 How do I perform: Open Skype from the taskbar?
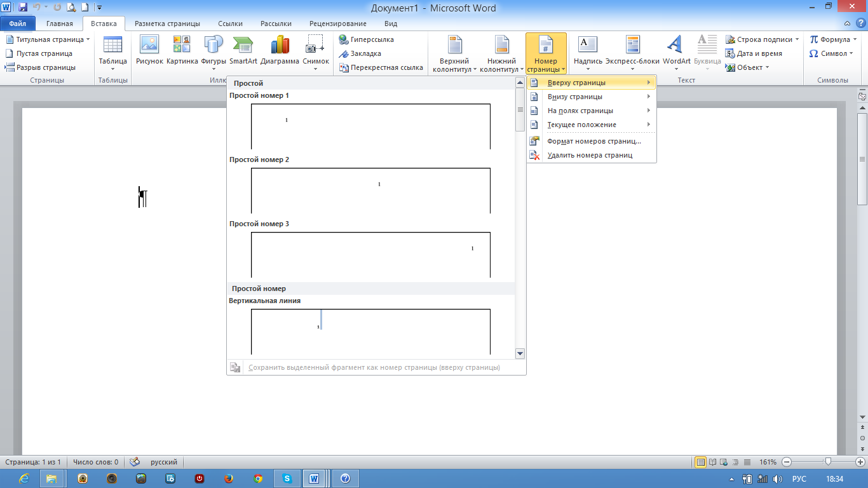pyautogui.click(x=287, y=478)
